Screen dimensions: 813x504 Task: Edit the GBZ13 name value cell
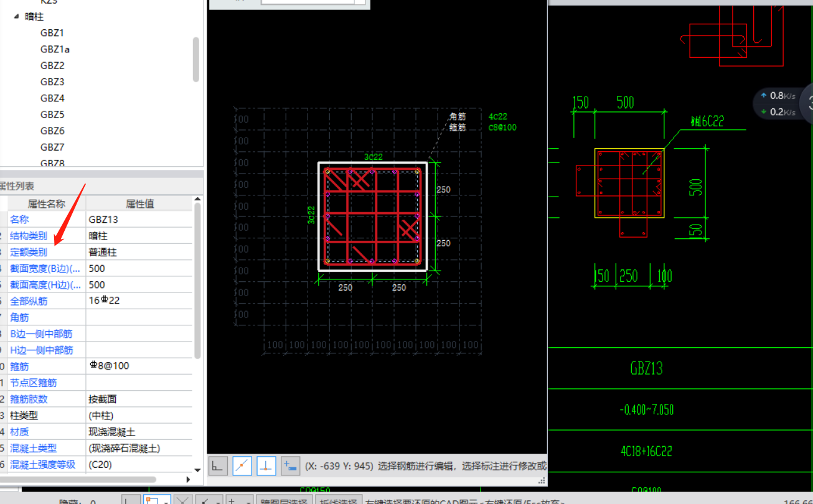coord(139,220)
